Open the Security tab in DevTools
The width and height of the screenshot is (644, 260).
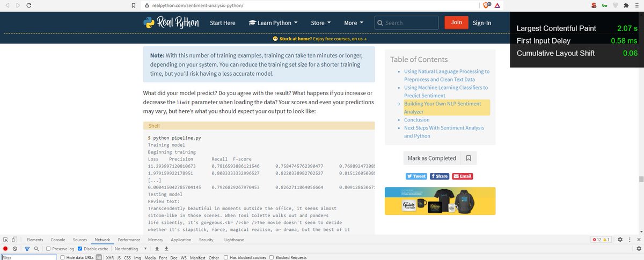pos(206,240)
